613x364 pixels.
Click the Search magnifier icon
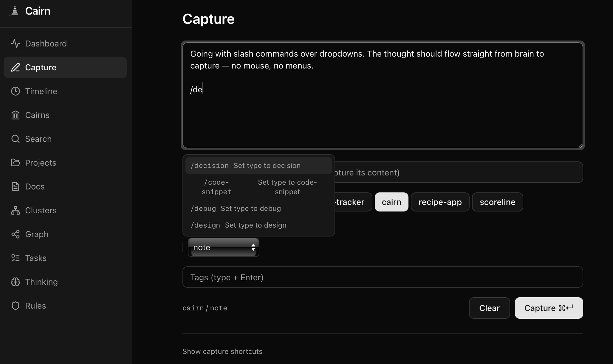[x=16, y=139]
